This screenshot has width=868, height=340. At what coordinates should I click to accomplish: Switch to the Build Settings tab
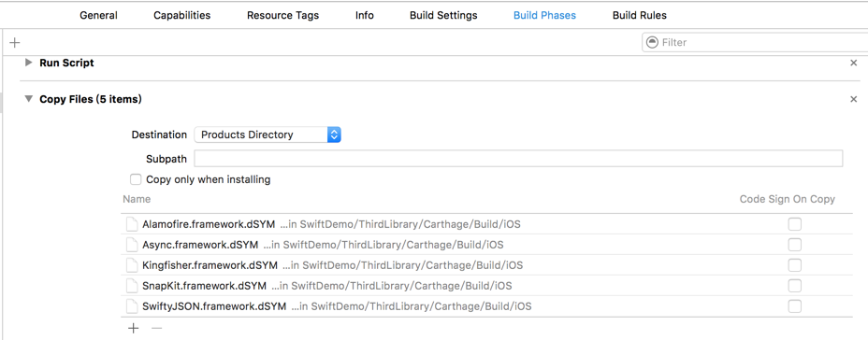pos(443,16)
